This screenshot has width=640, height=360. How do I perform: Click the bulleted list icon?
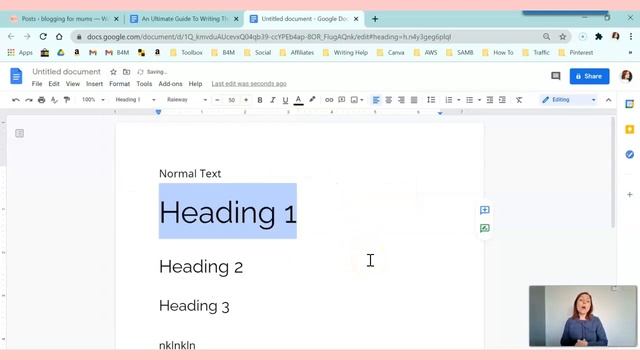coord(469,100)
